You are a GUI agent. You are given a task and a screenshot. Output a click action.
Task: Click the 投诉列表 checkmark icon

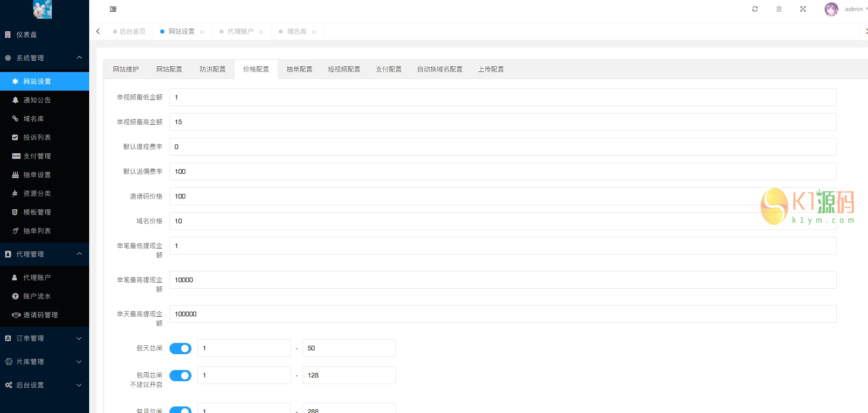(x=15, y=137)
